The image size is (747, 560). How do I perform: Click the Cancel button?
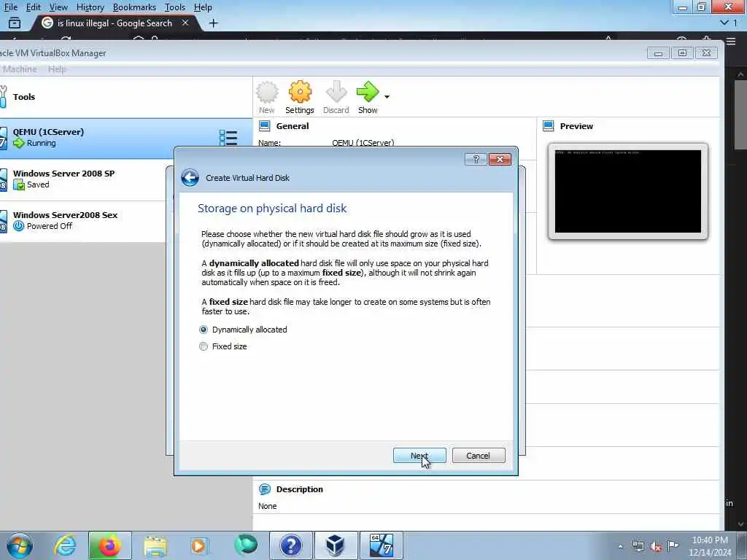tap(479, 456)
